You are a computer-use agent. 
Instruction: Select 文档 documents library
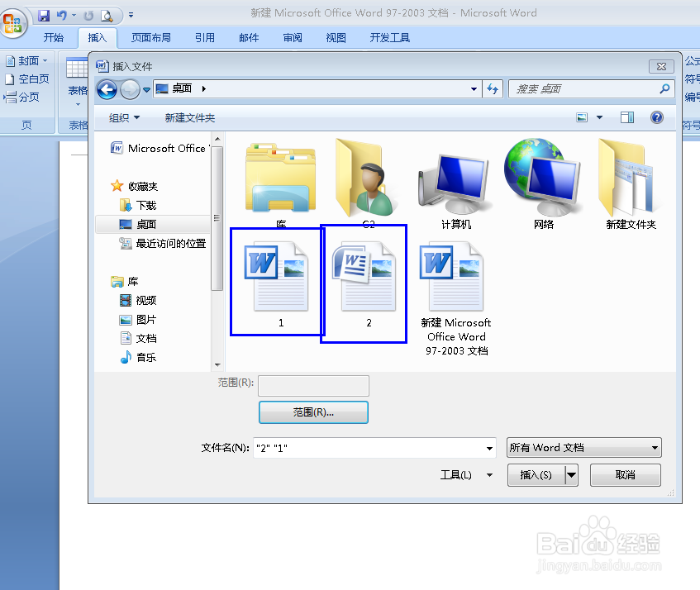[138, 338]
